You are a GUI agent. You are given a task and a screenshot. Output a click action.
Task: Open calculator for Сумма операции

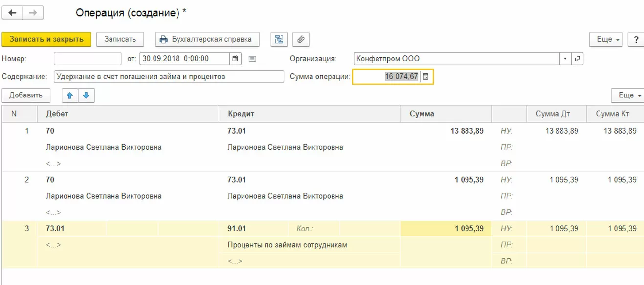click(426, 77)
